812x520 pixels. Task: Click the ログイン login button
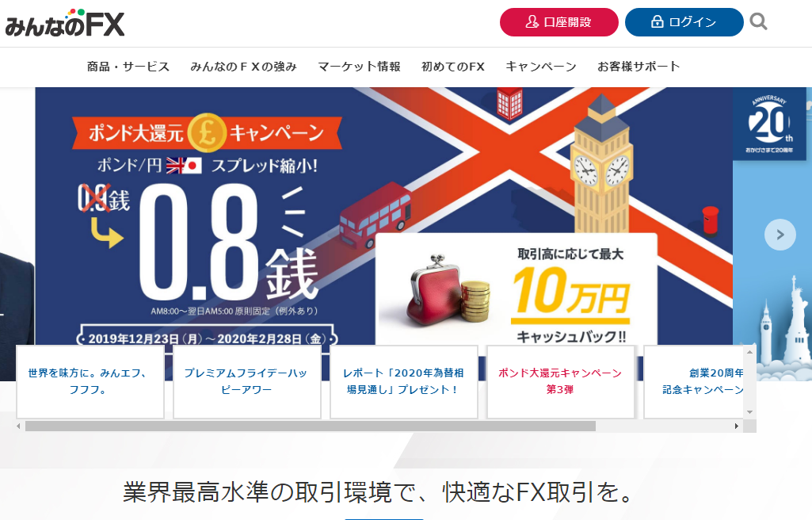pos(684,22)
